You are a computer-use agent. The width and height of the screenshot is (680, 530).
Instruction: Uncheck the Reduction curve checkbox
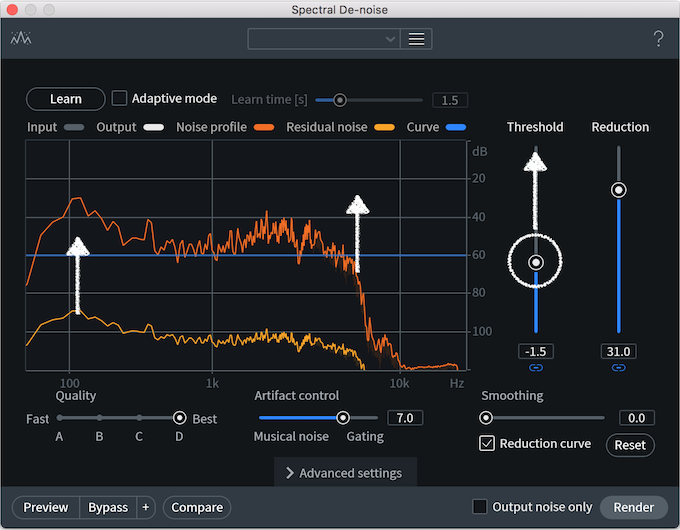[x=487, y=443]
